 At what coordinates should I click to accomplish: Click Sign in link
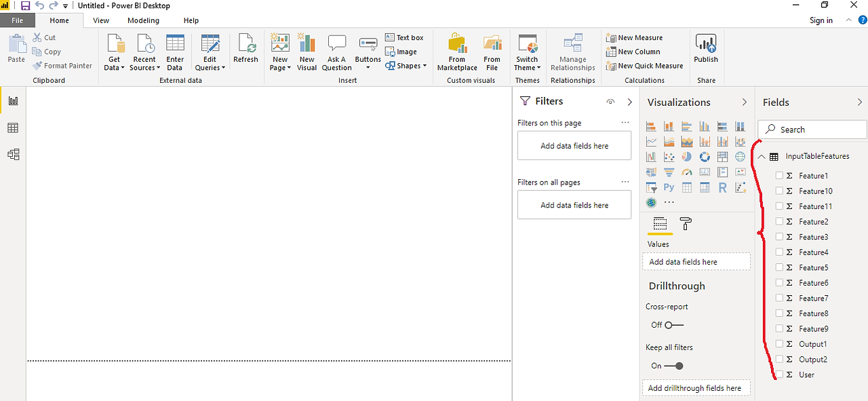821,20
